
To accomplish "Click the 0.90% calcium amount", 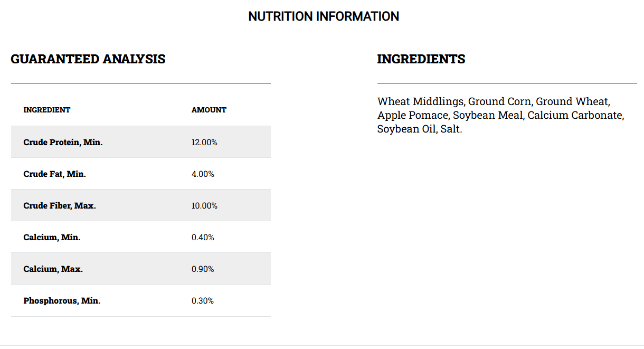I will point(203,269).
